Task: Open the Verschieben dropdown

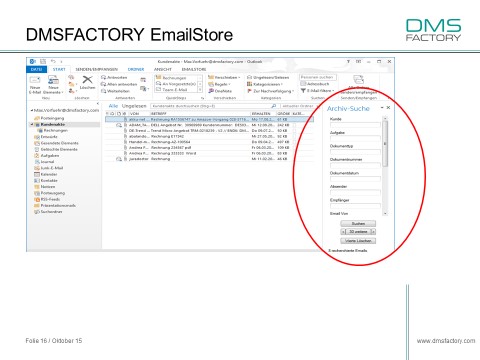Action: (224, 77)
